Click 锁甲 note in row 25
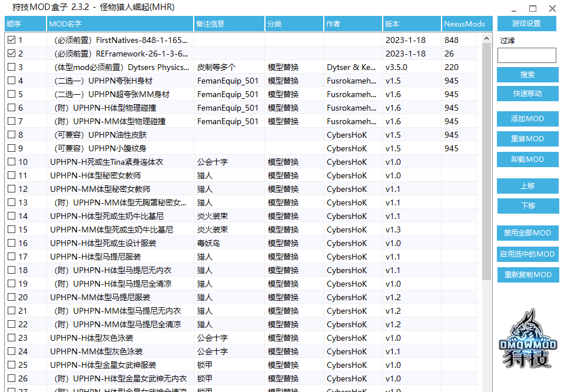564x392 pixels. (x=204, y=365)
